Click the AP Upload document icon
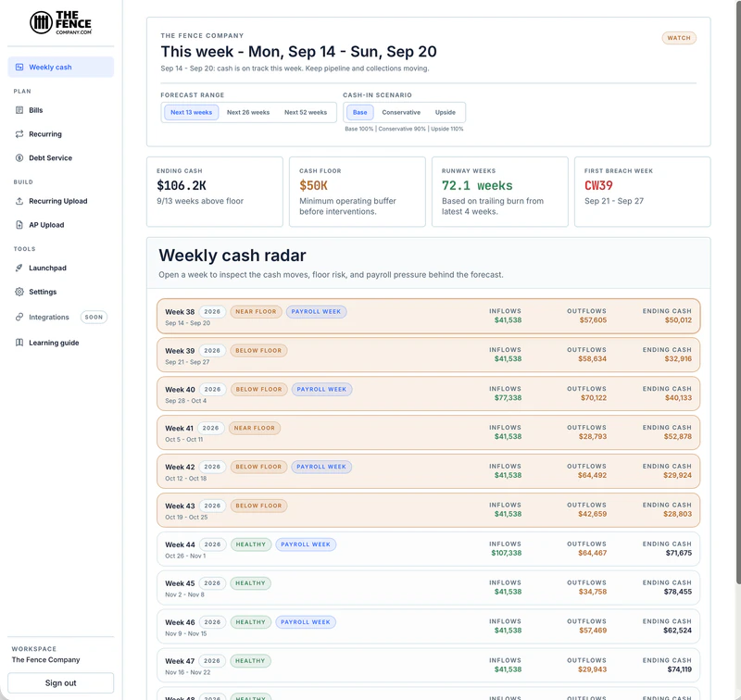This screenshot has width=741, height=700. pos(19,225)
